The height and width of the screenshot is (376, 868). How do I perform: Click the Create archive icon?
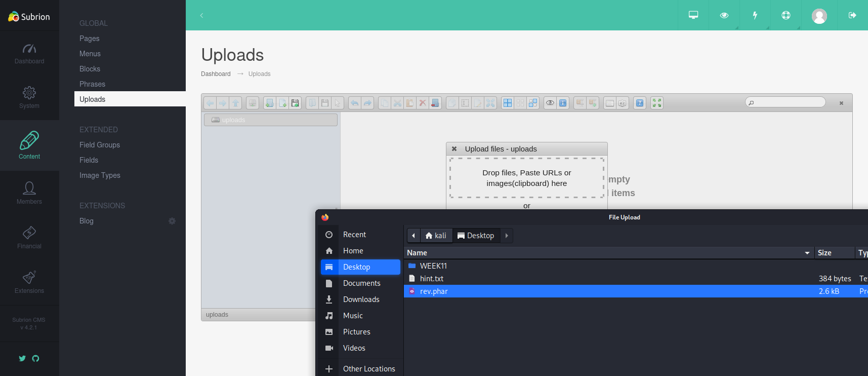click(592, 103)
